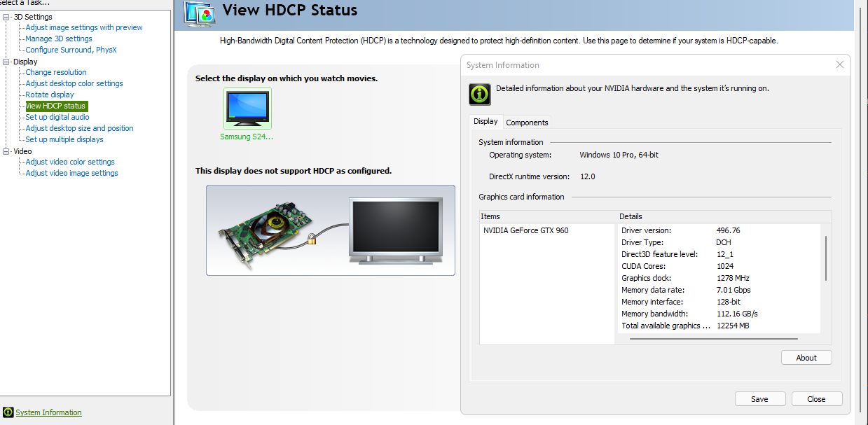Click the Graphics clock value 1278 MHz
Viewport: 868px width, 425px height.
(x=733, y=278)
